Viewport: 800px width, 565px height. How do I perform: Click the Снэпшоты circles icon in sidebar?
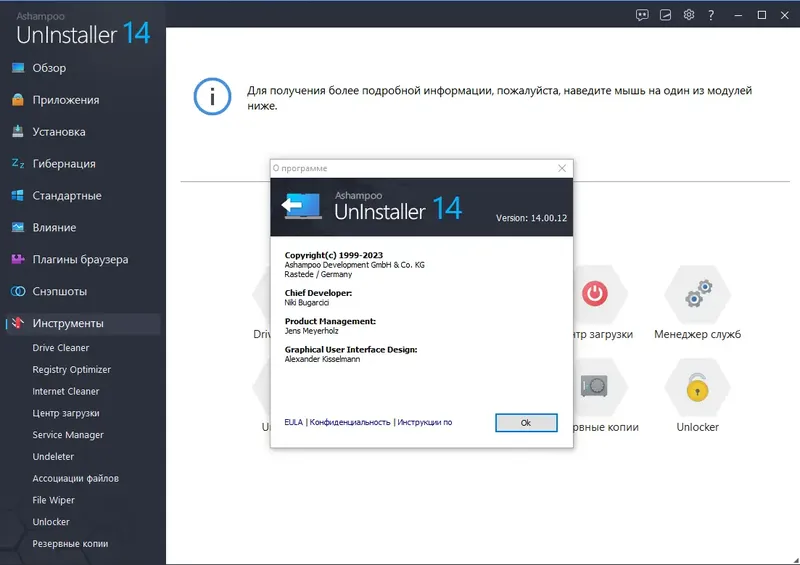[x=18, y=291]
